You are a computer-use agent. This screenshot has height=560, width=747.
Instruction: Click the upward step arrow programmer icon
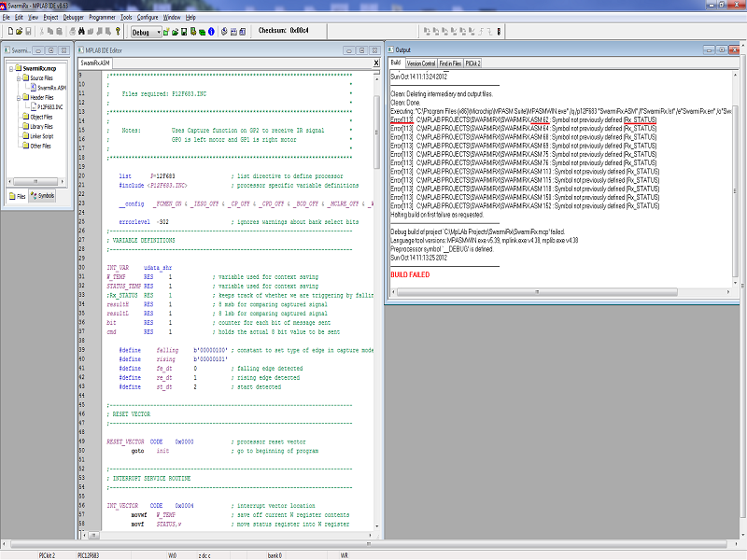481,32
